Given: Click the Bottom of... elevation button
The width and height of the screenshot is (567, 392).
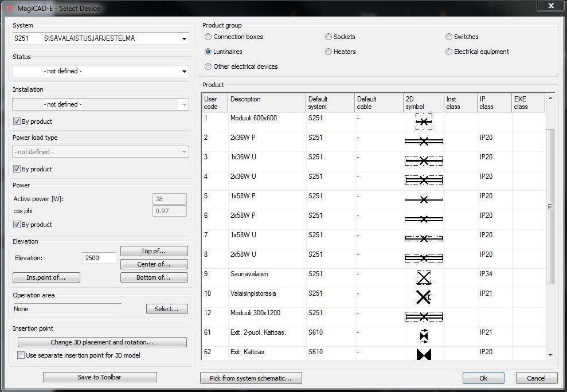Looking at the screenshot, I should click(x=154, y=277).
